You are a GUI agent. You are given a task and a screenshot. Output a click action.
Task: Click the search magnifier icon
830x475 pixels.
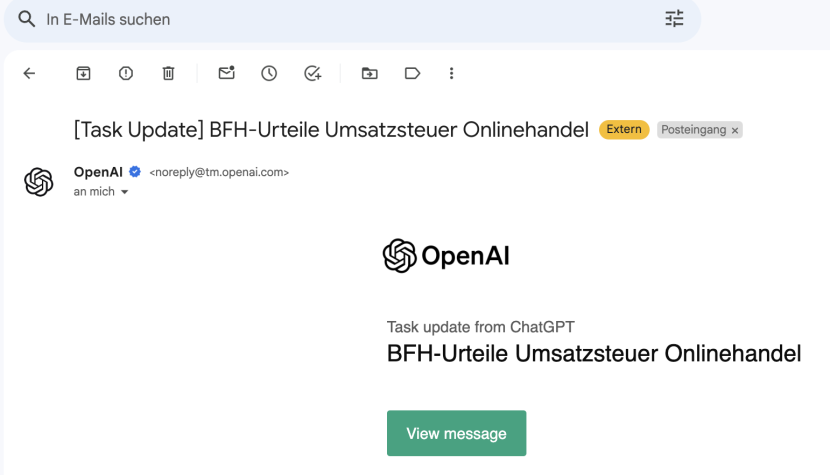[26, 20]
